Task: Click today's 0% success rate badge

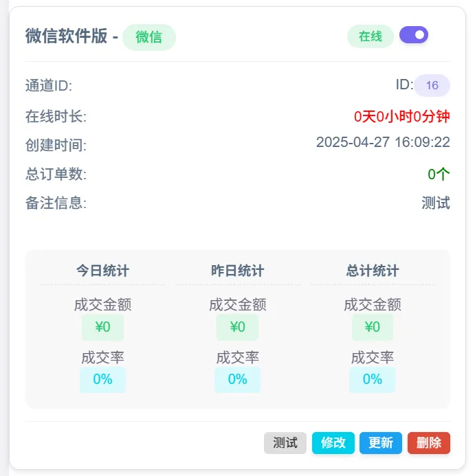Action: (102, 379)
